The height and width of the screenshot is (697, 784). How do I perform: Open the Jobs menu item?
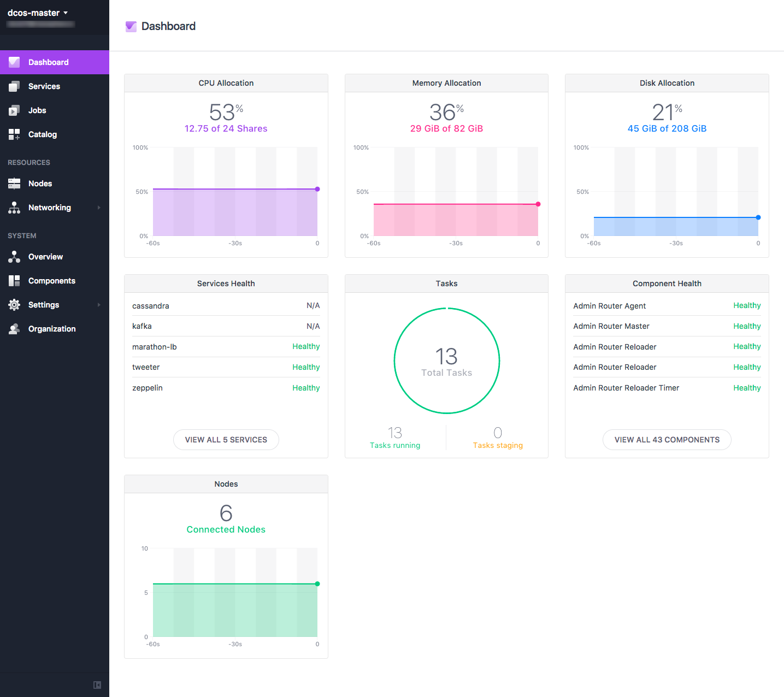point(55,110)
